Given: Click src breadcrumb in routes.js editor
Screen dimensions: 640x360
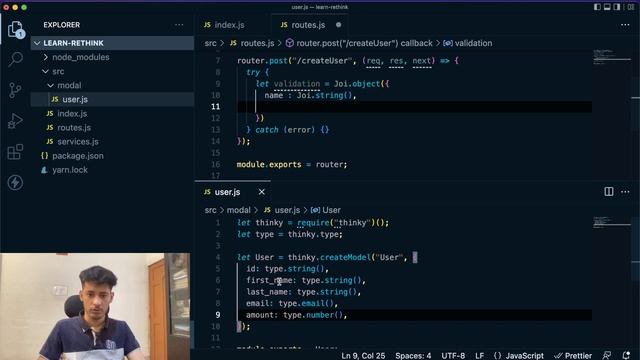Looking at the screenshot, I should pos(211,43).
